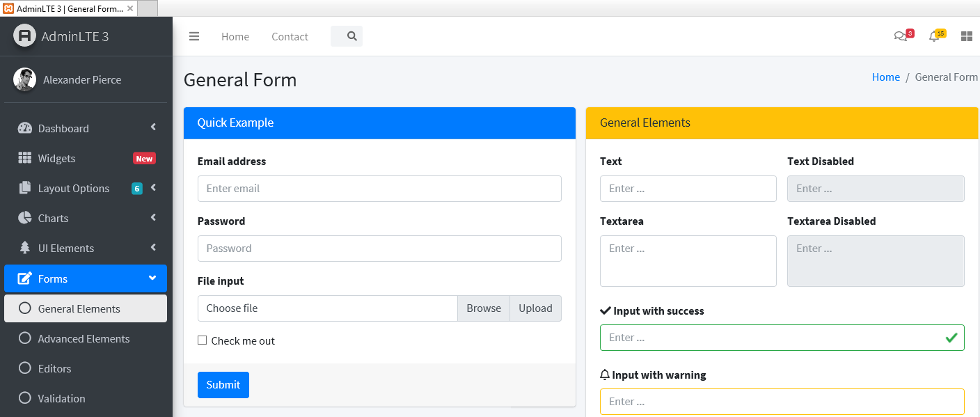Enable the Check me out checkbox
Viewport: 980px width, 417px height.
[203, 340]
